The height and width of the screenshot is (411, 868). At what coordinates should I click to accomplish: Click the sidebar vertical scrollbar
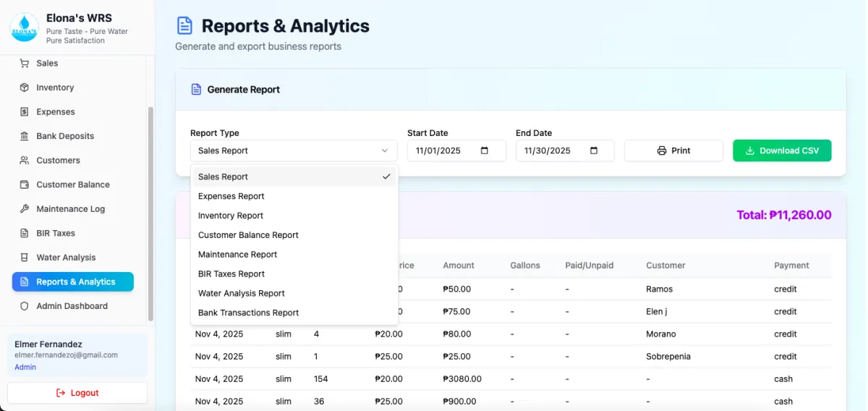click(150, 213)
